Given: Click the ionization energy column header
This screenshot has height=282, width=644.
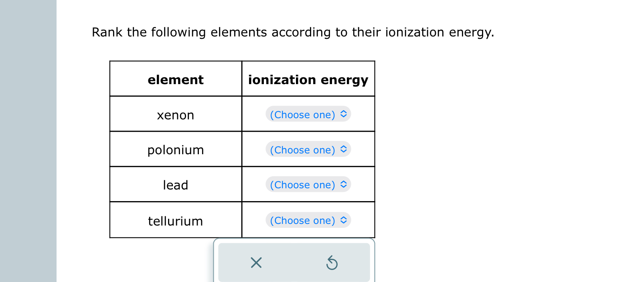Looking at the screenshot, I should pyautogui.click(x=308, y=79).
